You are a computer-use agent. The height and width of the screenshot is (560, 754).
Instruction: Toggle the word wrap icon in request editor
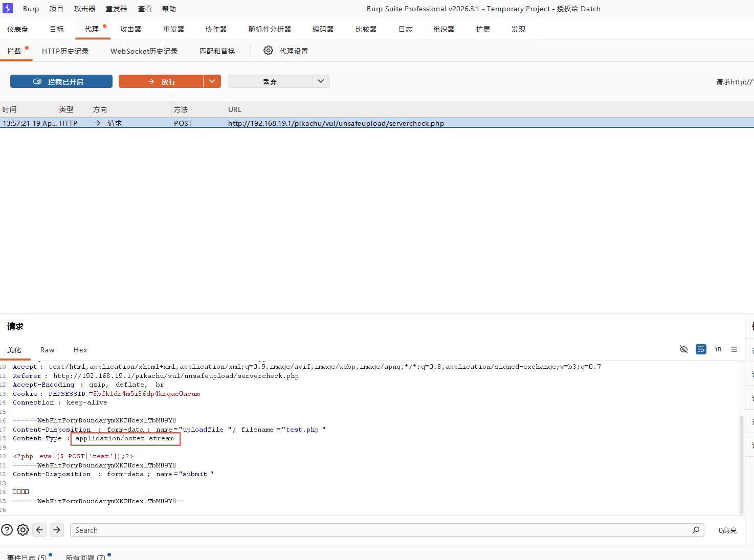[701, 349]
